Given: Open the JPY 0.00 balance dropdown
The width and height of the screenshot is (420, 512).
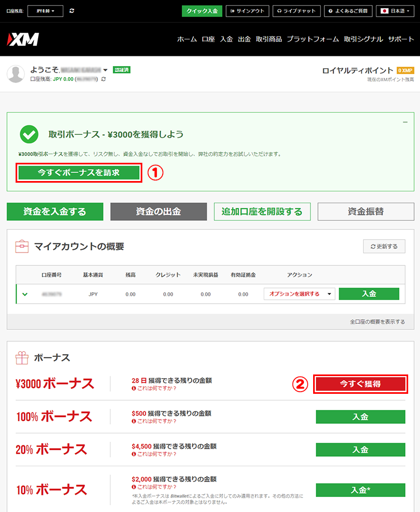Looking at the screenshot, I should pyautogui.click(x=45, y=11).
